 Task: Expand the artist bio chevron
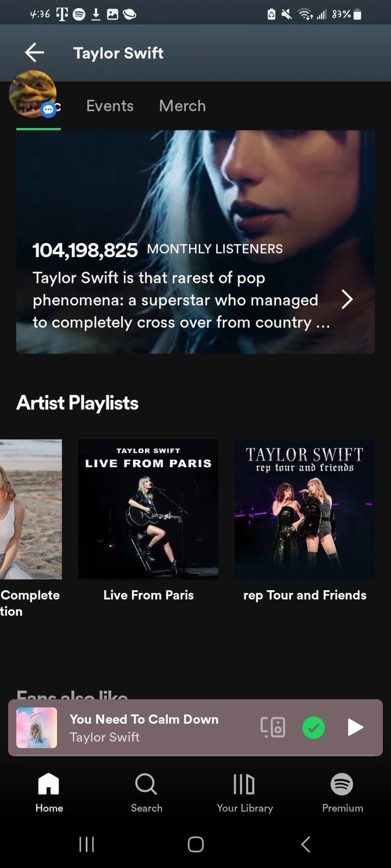(347, 299)
